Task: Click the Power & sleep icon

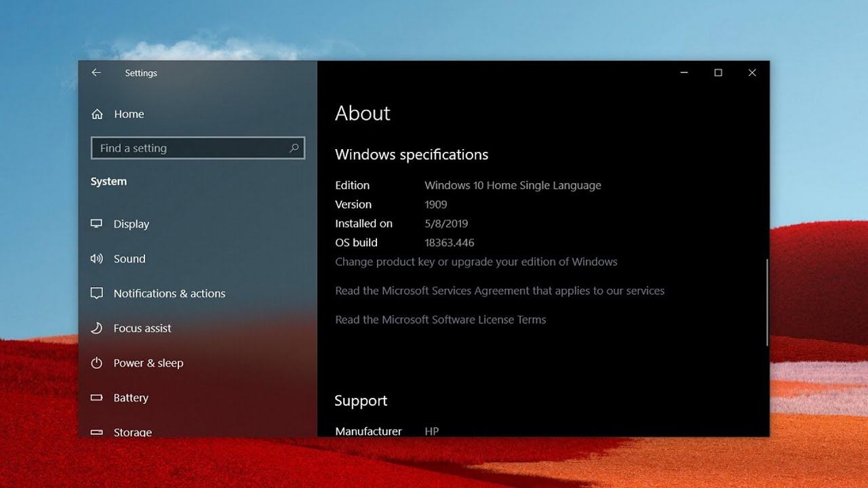Action: point(97,363)
